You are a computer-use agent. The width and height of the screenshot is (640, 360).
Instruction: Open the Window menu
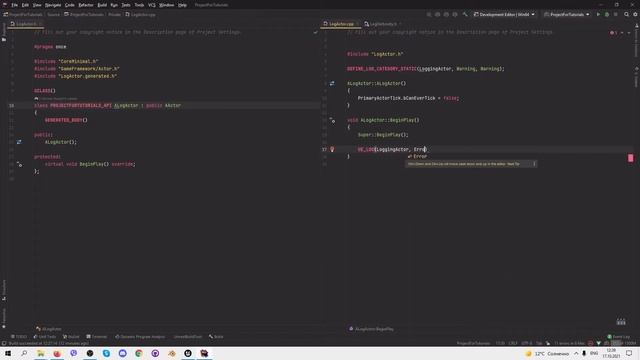(167, 5)
